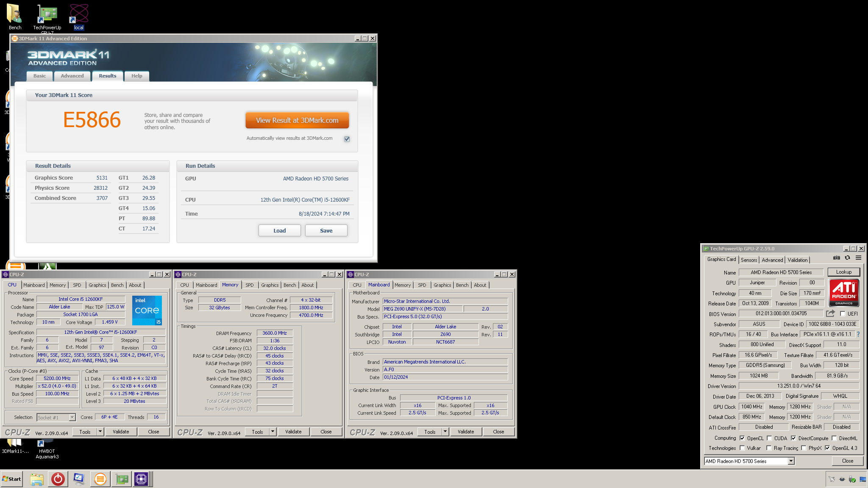Click the Start button
Image resolution: width=868 pixels, height=488 pixels.
point(12,479)
